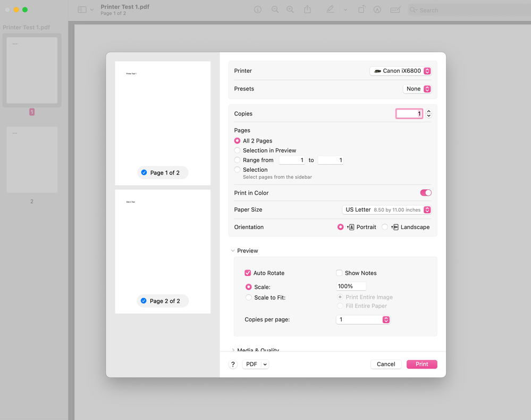Screen dimensions: 531x420
Task: Open the Paper Size US Letter dropdown
Action: tap(386, 210)
